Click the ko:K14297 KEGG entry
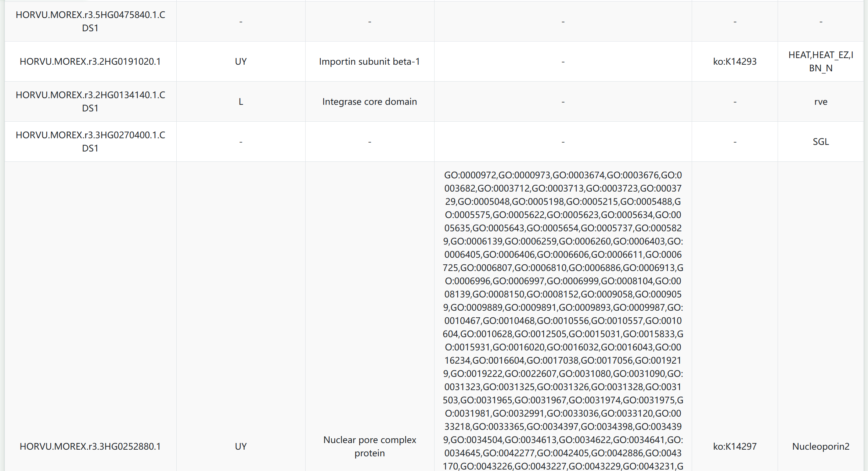868x471 pixels. [735, 446]
